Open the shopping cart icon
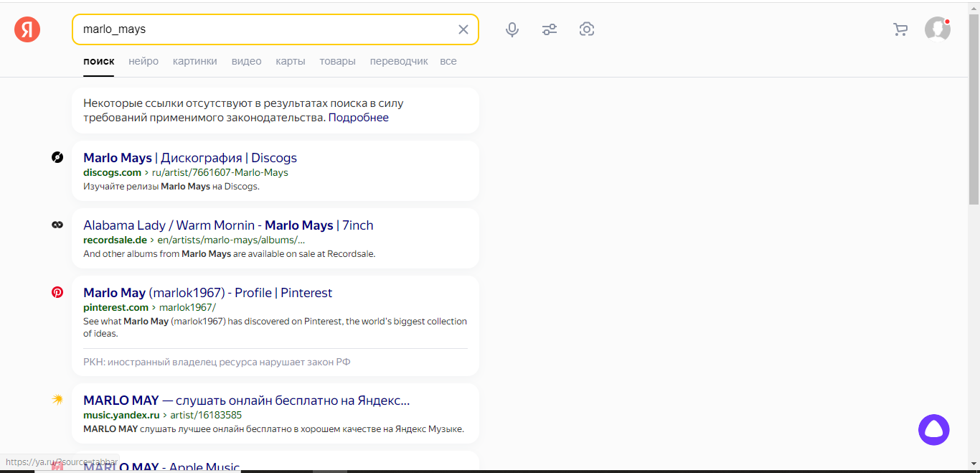Viewport: 980px width, 473px height. click(x=900, y=29)
